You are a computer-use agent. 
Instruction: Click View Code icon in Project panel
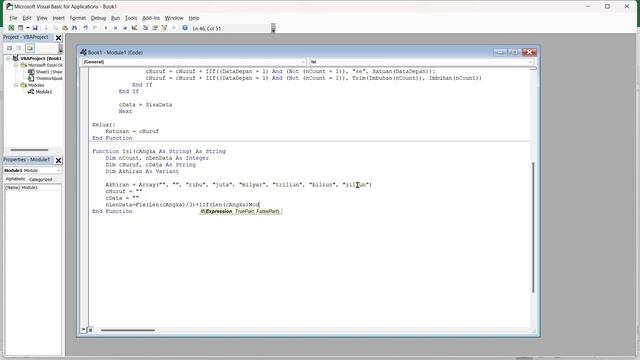9,48
